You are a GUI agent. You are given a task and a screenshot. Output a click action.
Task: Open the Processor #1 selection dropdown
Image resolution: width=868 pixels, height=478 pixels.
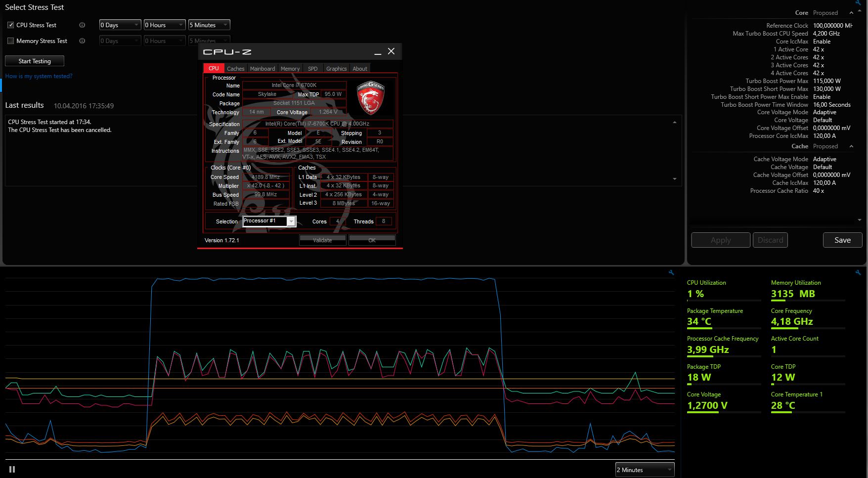(269, 221)
